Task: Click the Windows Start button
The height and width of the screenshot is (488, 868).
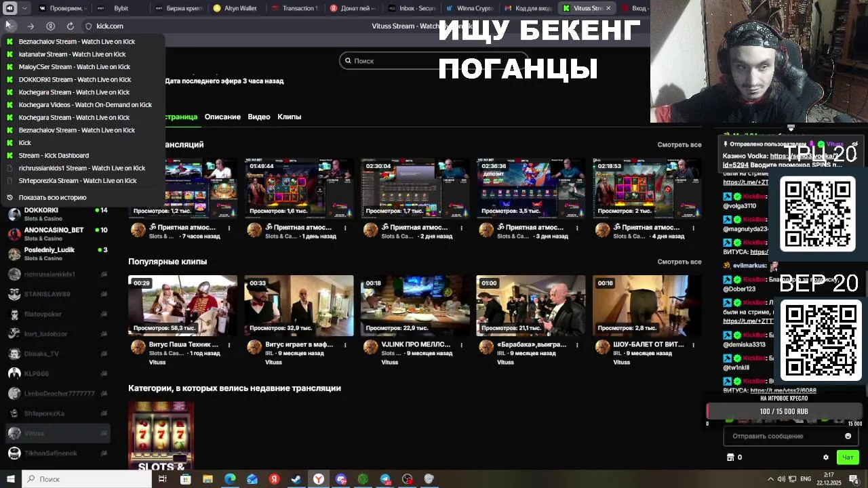Action: click(10, 479)
